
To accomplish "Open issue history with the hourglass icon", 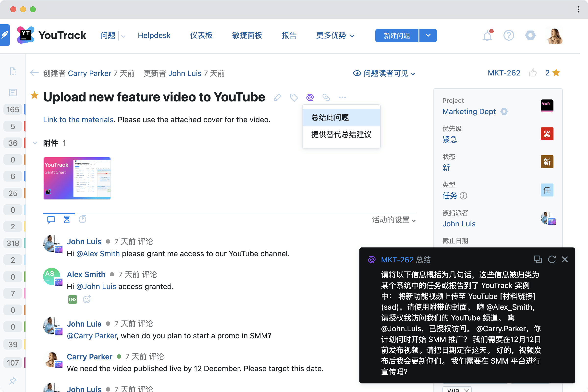I will tap(66, 219).
